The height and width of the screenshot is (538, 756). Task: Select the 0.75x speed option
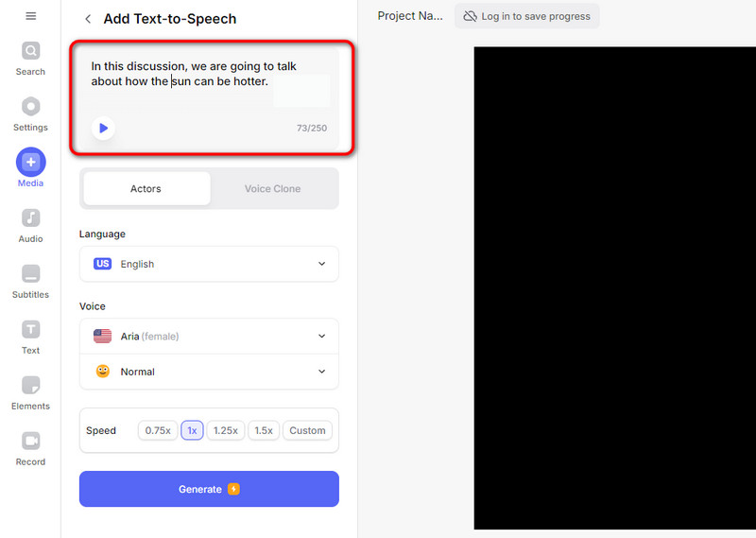pyautogui.click(x=158, y=430)
